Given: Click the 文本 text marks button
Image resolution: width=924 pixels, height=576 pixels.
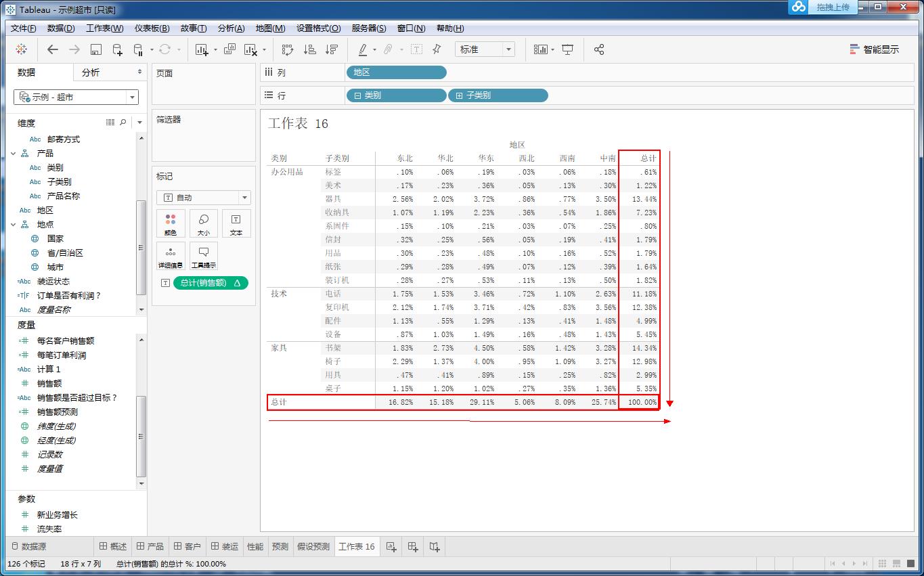Looking at the screenshot, I should coord(236,223).
